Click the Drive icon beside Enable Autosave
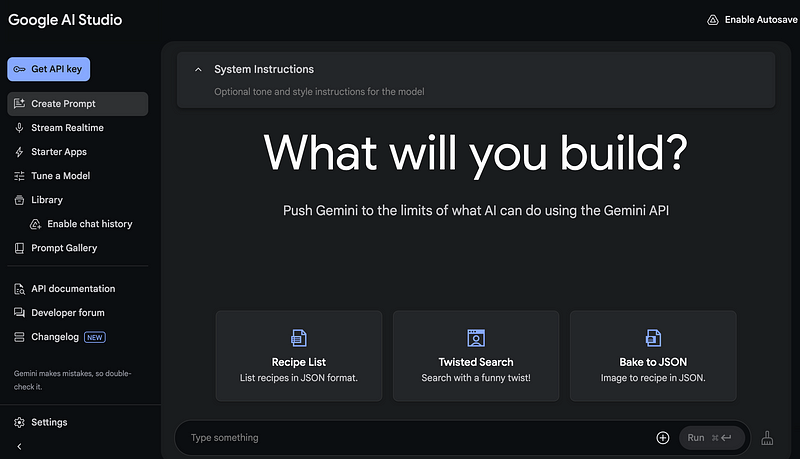Image resolution: width=800 pixels, height=459 pixels. pyautogui.click(x=713, y=20)
